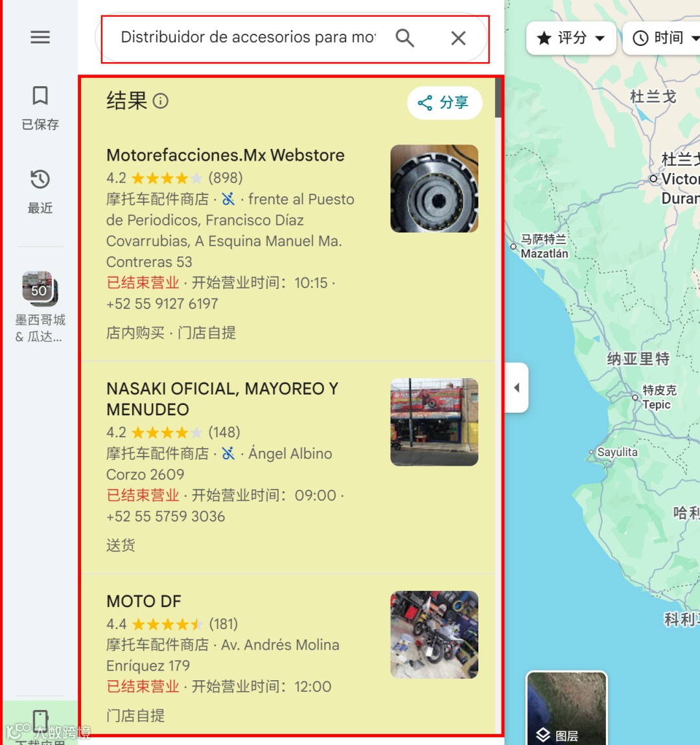Click the Tepic city marker on map

(x=635, y=397)
